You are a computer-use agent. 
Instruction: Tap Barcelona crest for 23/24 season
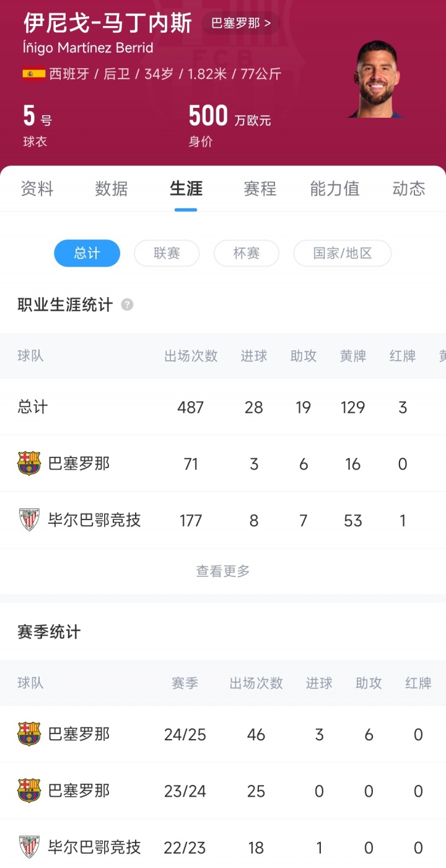29,790
